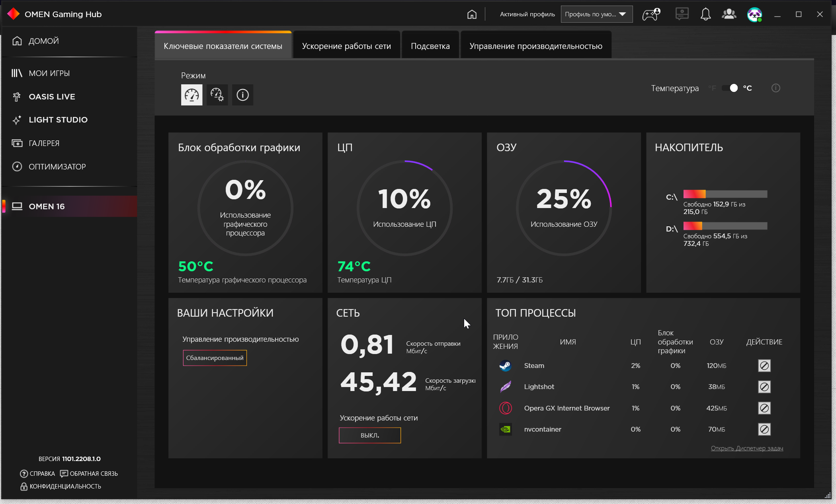Select the gauge with gear mode icon
The height and width of the screenshot is (504, 836).
pyautogui.click(x=217, y=95)
